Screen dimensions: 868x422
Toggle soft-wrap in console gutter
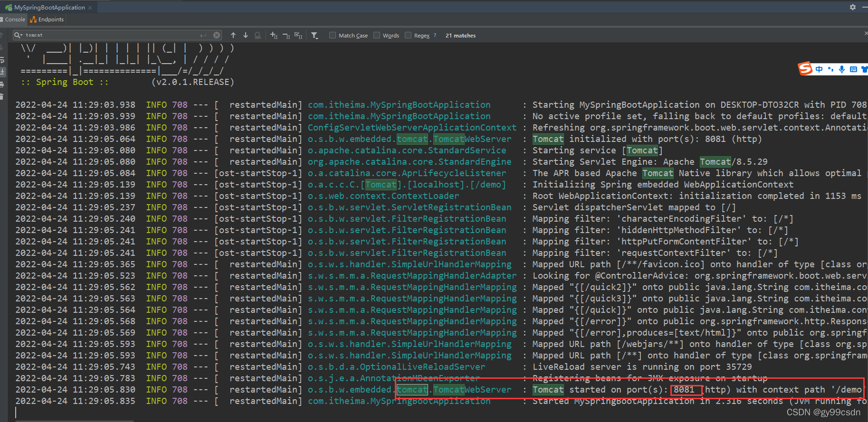(2, 60)
